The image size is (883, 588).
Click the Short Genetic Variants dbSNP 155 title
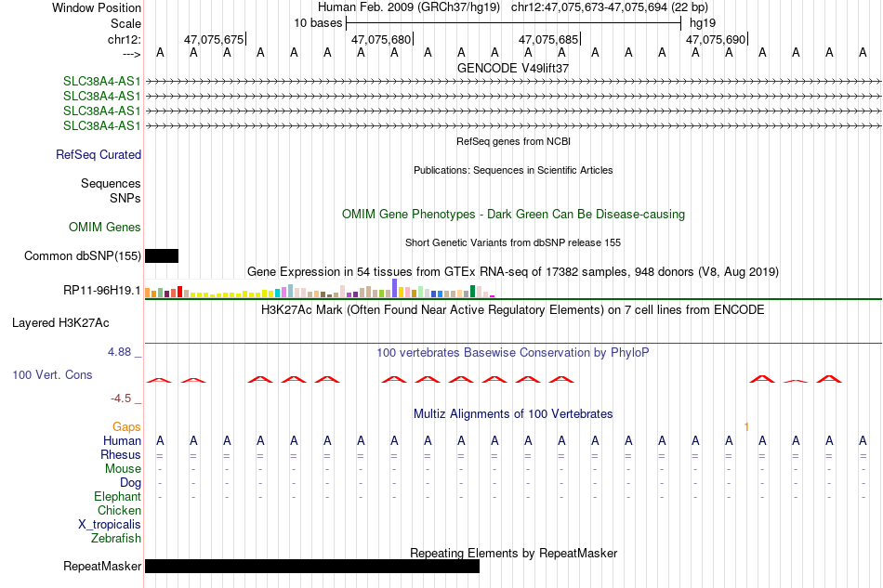513,242
